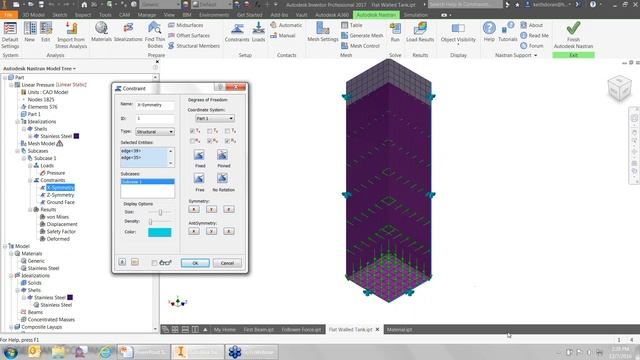This screenshot has height=360, width=640.
Task: Open Import from Stress Analysis
Action: pyautogui.click(x=71, y=35)
